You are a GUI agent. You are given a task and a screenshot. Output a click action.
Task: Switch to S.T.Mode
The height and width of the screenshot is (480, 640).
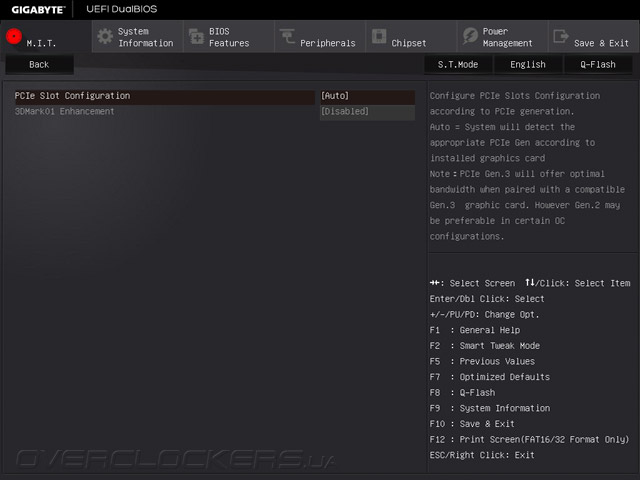coord(458,64)
